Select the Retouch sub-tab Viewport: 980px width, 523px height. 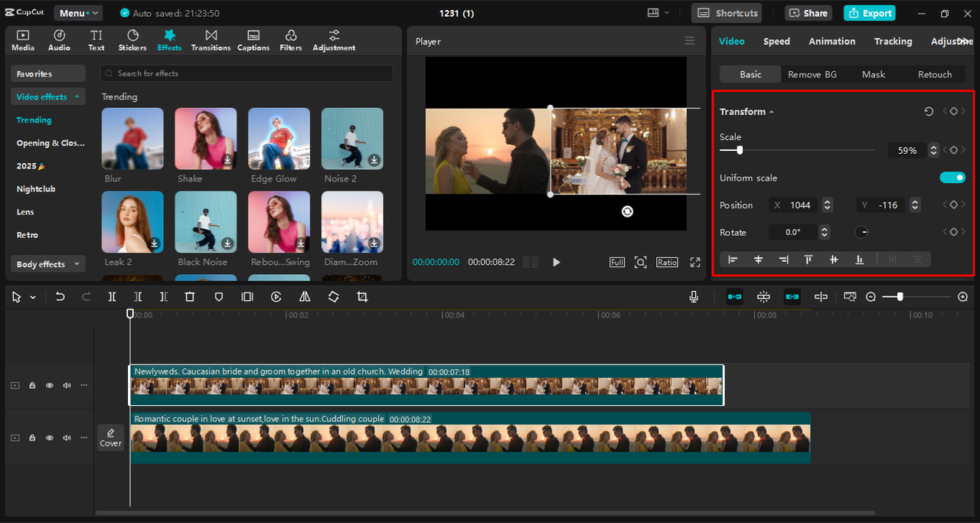(936, 74)
